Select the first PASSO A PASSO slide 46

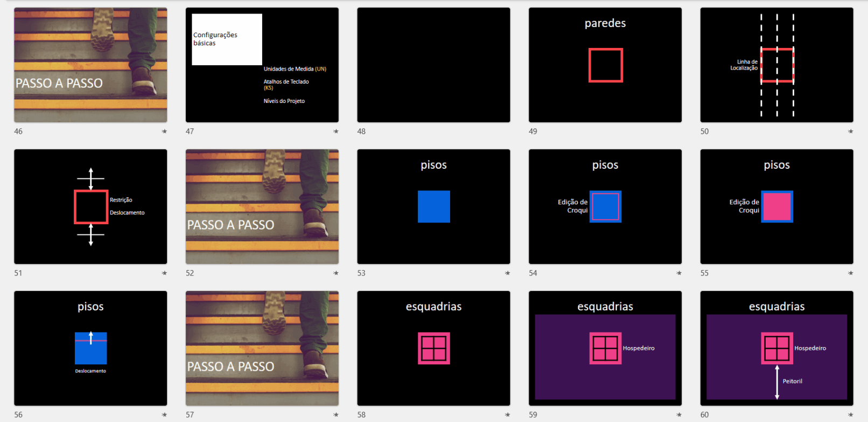[90, 65]
